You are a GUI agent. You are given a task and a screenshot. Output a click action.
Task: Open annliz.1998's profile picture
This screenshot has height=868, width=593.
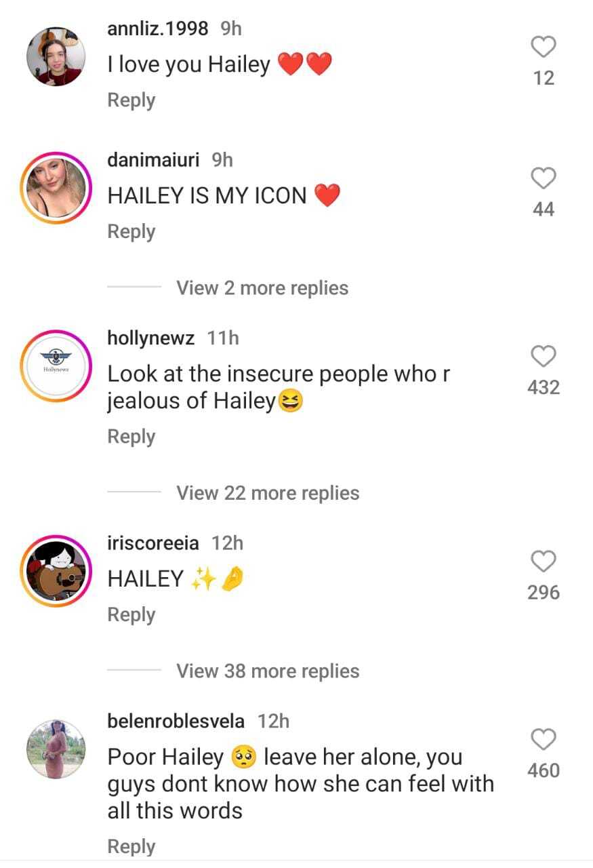click(56, 56)
